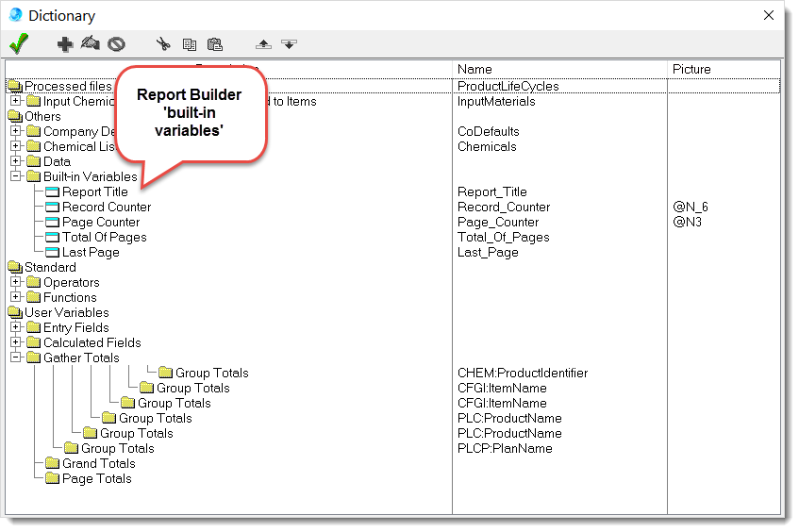
Task: Expand the Operators node
Action: [16, 282]
